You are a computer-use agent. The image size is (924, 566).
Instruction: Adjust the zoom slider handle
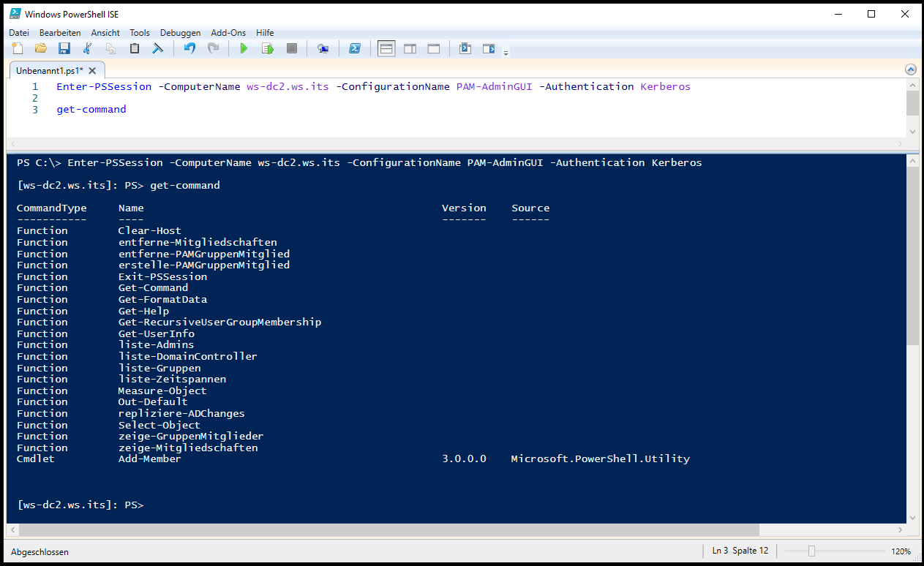tap(811, 551)
